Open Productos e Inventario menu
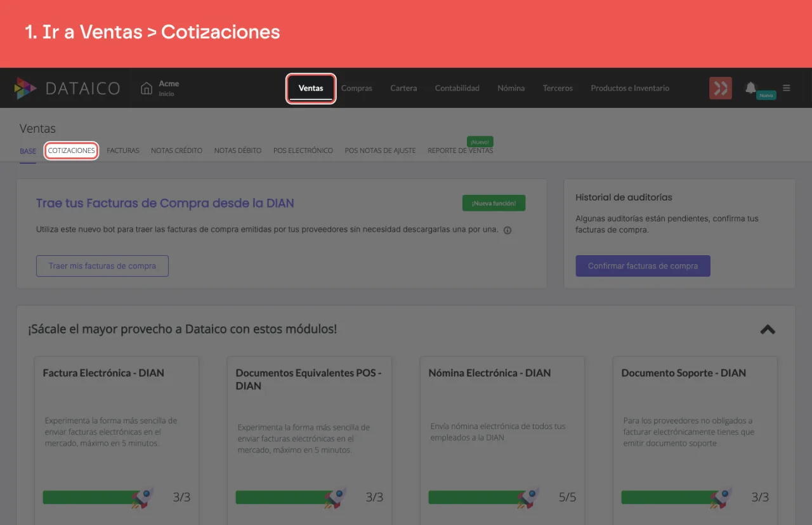 pos(630,88)
